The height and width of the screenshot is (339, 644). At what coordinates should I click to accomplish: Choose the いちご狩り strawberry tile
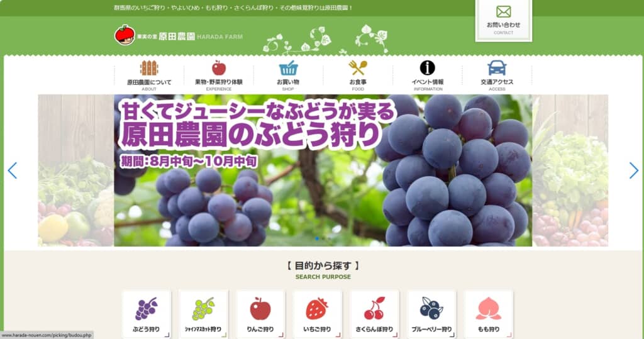click(317, 314)
